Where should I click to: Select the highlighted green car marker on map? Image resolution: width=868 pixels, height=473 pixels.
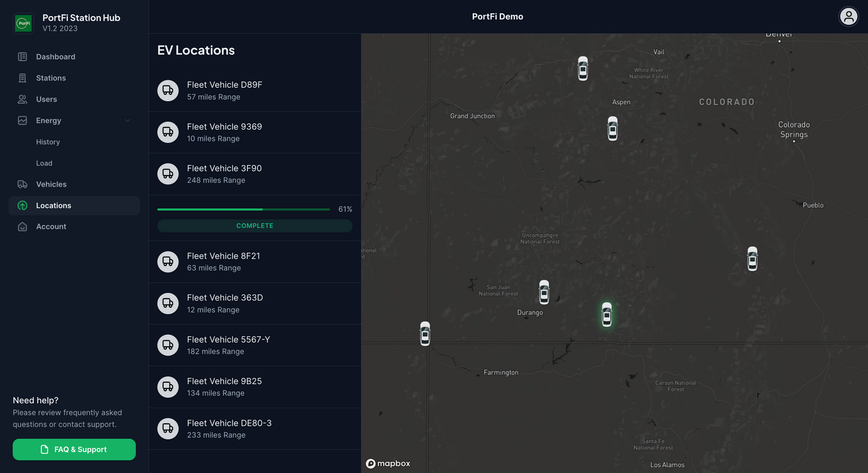click(x=607, y=314)
